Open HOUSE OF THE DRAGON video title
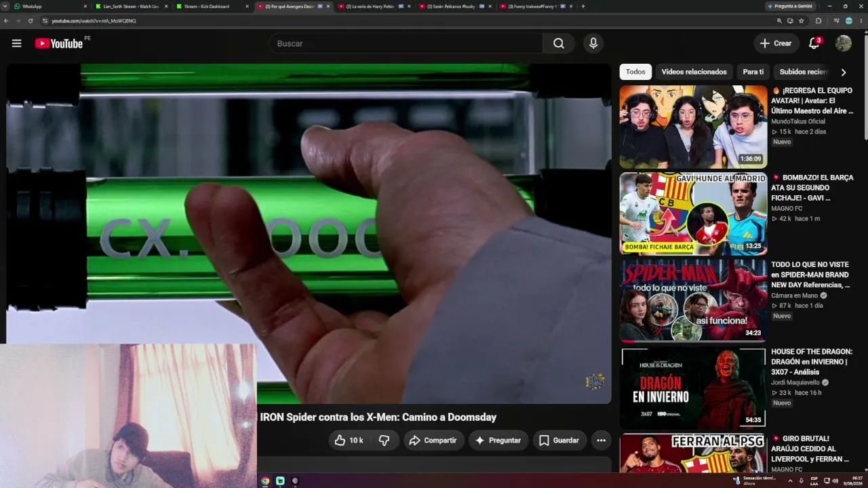The width and height of the screenshot is (868, 488). [812, 362]
